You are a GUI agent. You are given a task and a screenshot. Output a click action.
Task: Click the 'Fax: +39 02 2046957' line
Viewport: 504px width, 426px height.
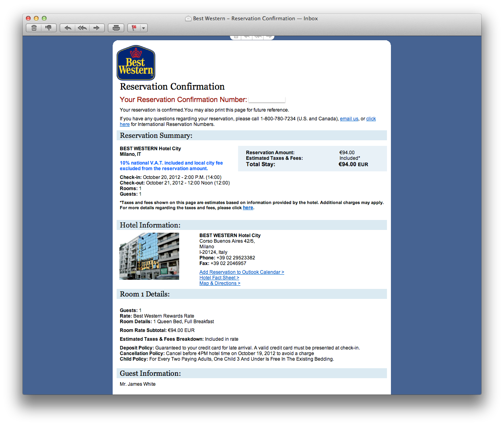click(x=223, y=263)
